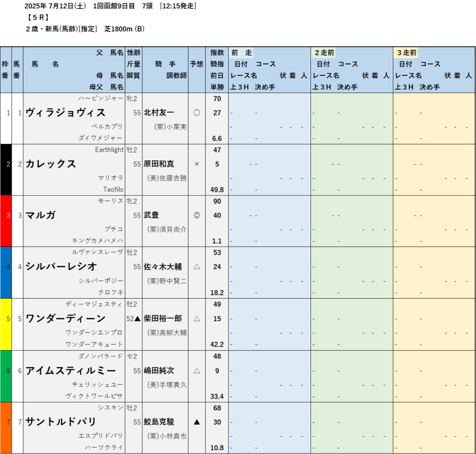Click horse name ワンダーディーン
The image size is (476, 454).
pyautogui.click(x=66, y=318)
